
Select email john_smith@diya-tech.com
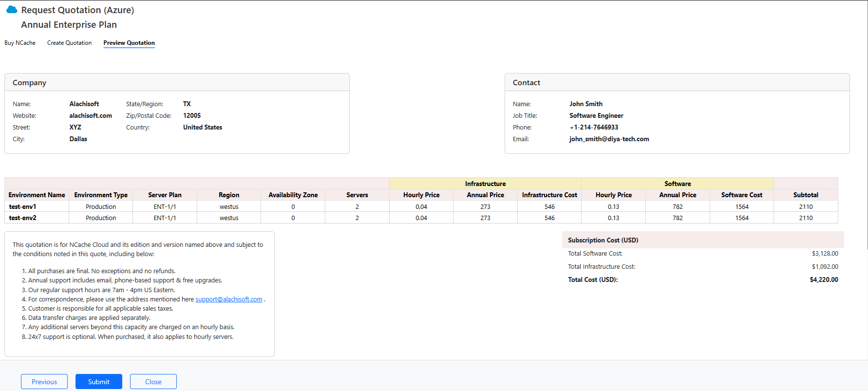pos(609,139)
